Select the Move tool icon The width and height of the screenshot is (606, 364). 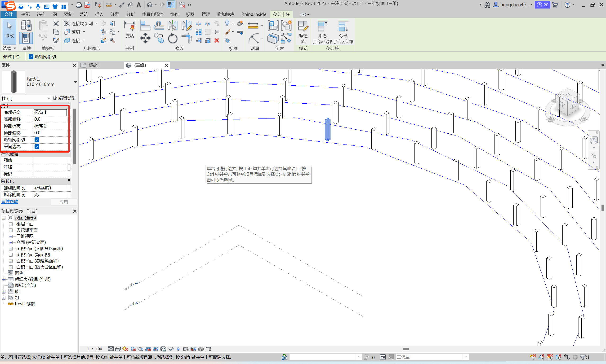coord(145,38)
